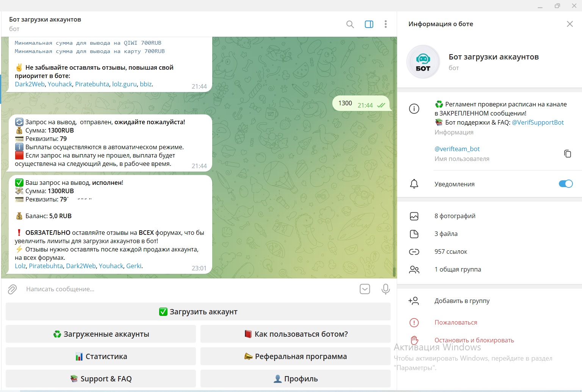The image size is (582, 392).
Task: Open the 957 shared links list
Action: pos(451,251)
